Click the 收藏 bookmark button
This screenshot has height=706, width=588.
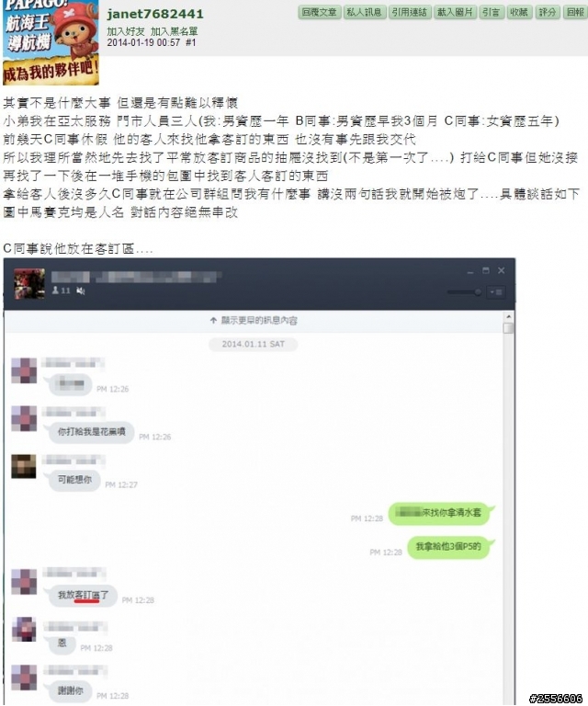point(519,12)
